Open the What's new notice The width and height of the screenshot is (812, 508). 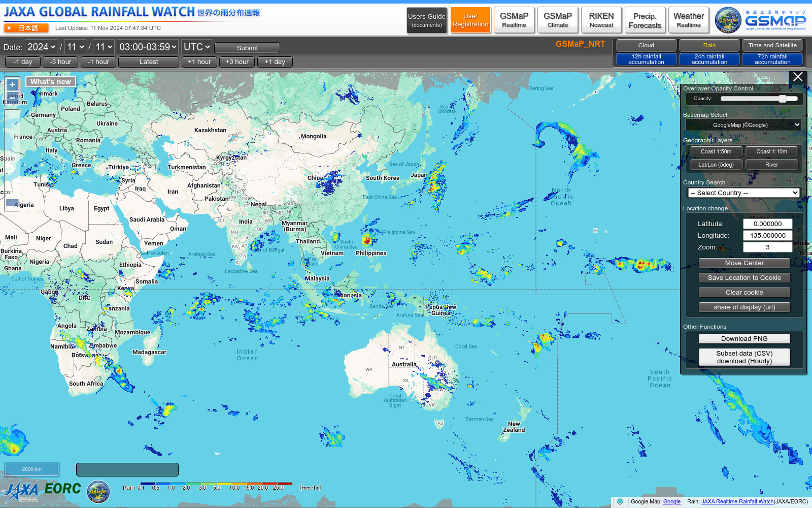tap(51, 82)
